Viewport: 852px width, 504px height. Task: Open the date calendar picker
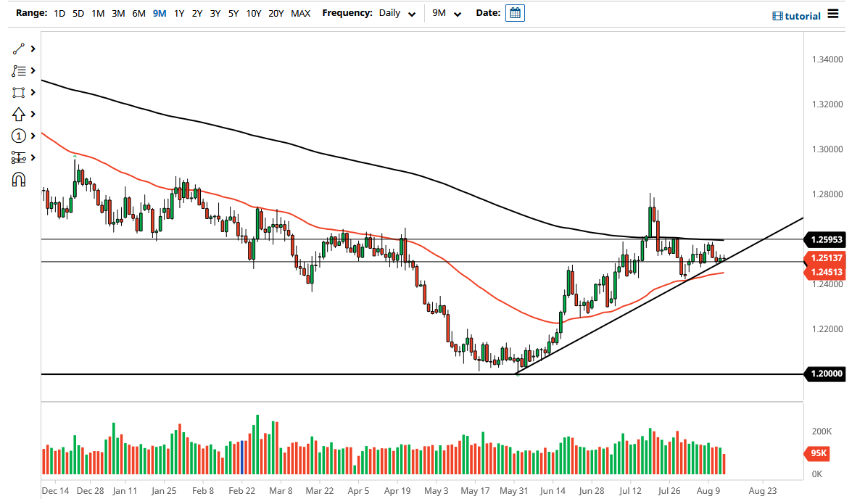coord(515,12)
